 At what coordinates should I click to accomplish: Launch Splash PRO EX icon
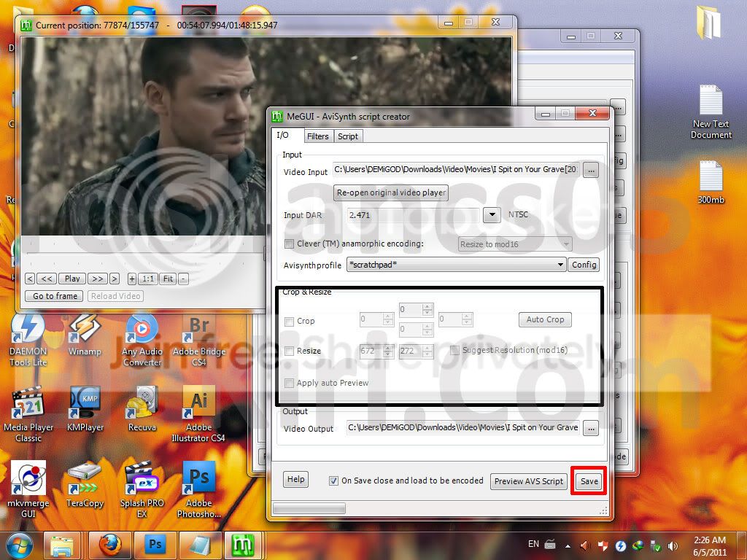(x=142, y=489)
